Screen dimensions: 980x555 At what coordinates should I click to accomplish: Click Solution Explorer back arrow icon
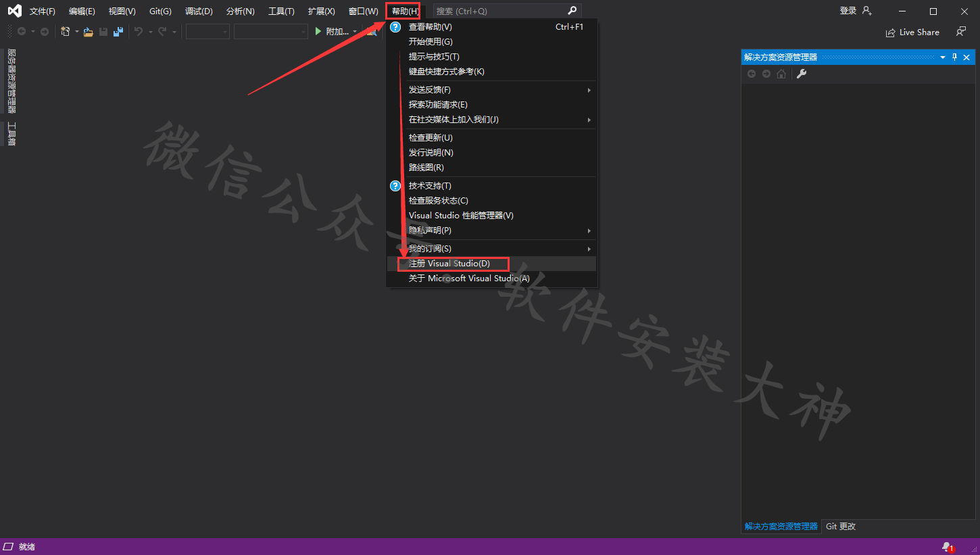(752, 74)
